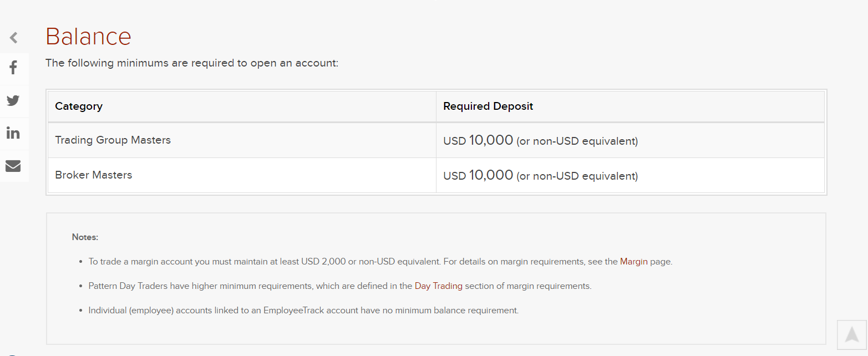Select the Required Deposit column header
The image size is (868, 356).
488,106
